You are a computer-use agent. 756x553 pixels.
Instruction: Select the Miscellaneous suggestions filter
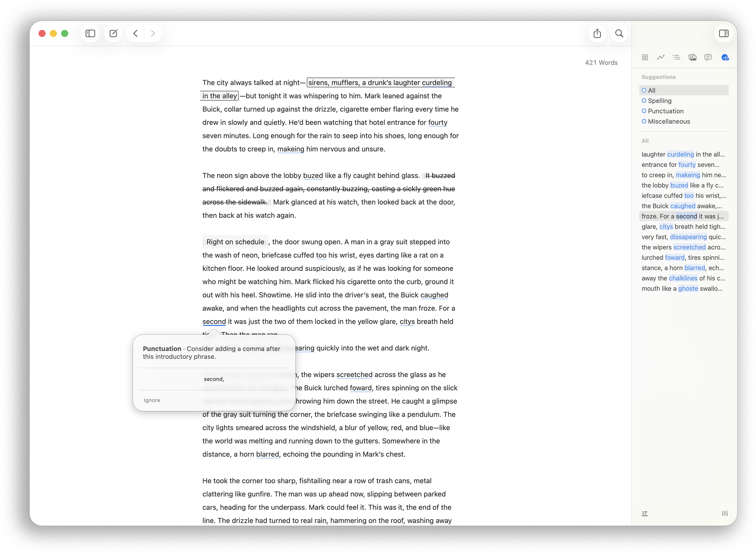click(x=669, y=121)
